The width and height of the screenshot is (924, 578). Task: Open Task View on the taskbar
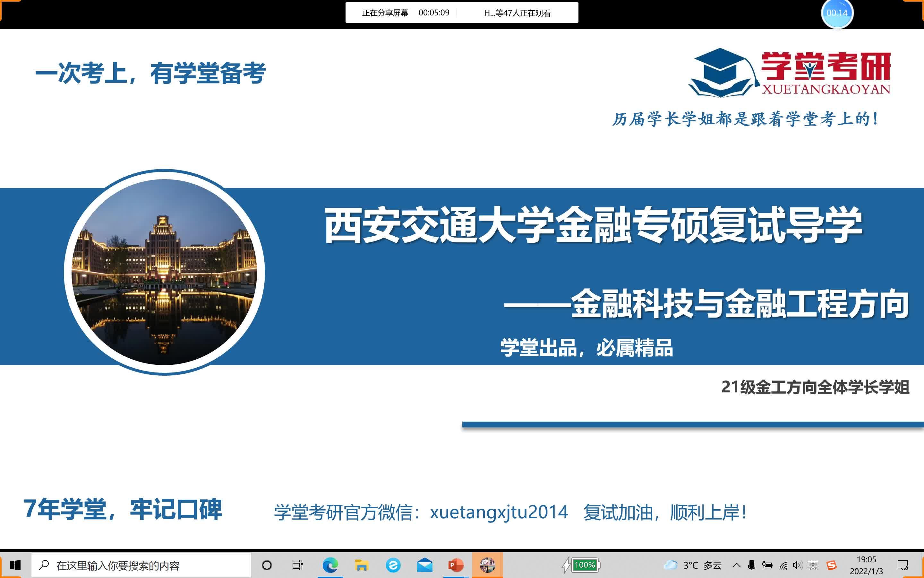click(x=297, y=565)
